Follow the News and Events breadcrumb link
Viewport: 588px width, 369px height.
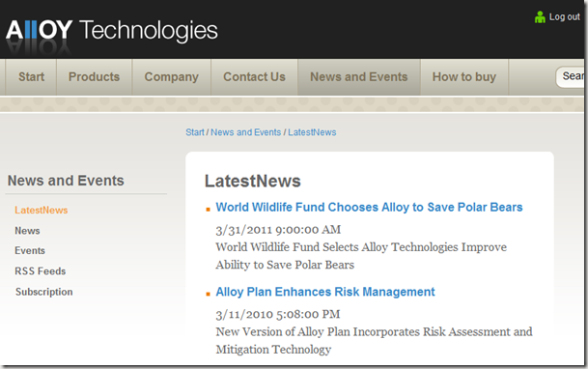tap(245, 132)
